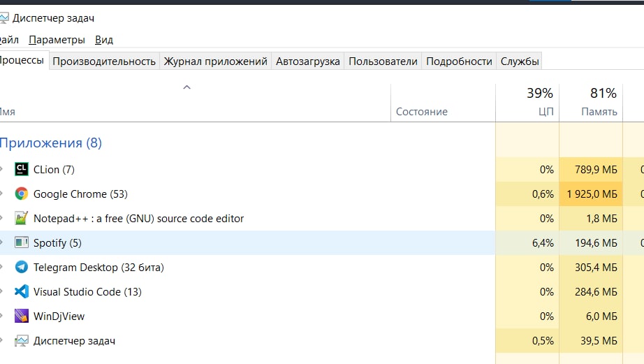Open the Подробности tab
Screen dimensions: 644x364
pyautogui.click(x=459, y=61)
